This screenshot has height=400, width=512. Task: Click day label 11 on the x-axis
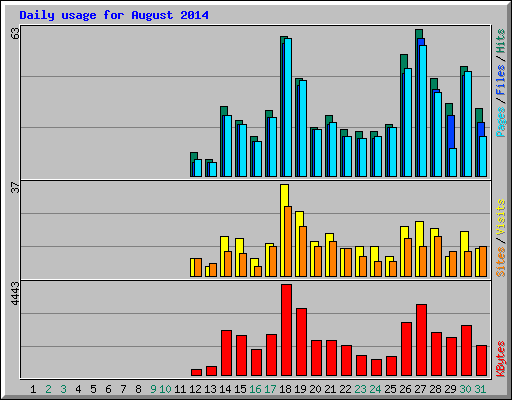coord(180,389)
